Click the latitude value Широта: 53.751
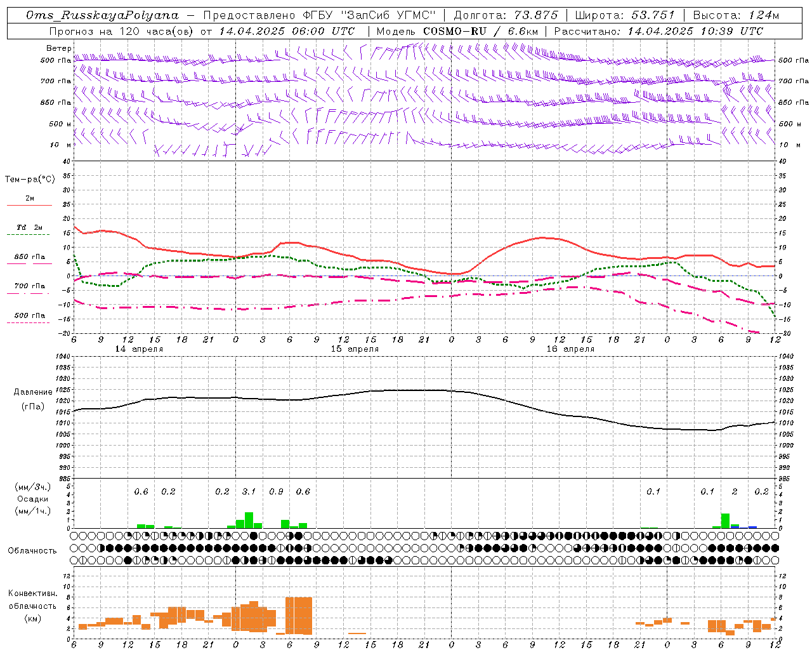Screen dimensions: 812x650 (x=625, y=15)
